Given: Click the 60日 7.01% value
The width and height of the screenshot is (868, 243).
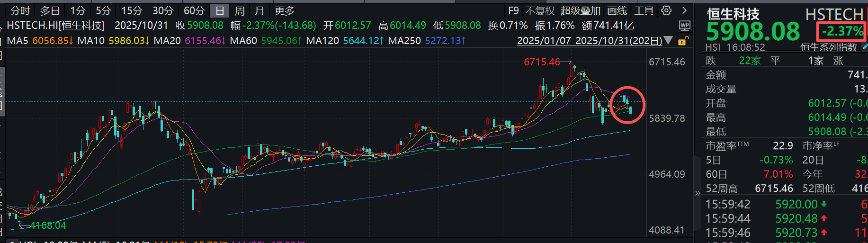Looking at the screenshot, I should 778,174.
